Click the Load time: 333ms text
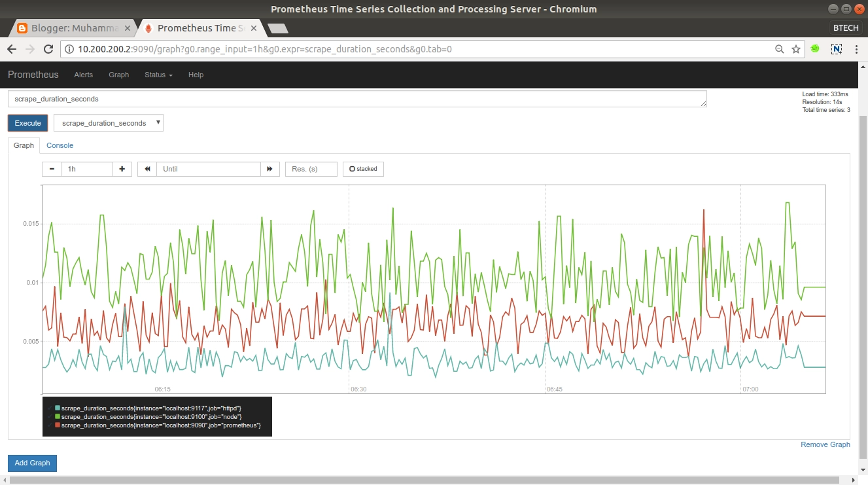868x485 pixels. click(825, 94)
